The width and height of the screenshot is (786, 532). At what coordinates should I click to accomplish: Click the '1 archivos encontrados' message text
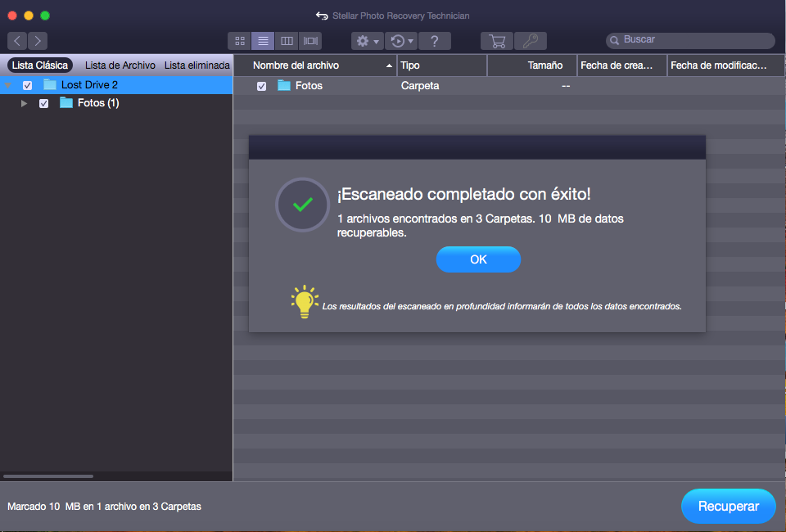(x=481, y=225)
